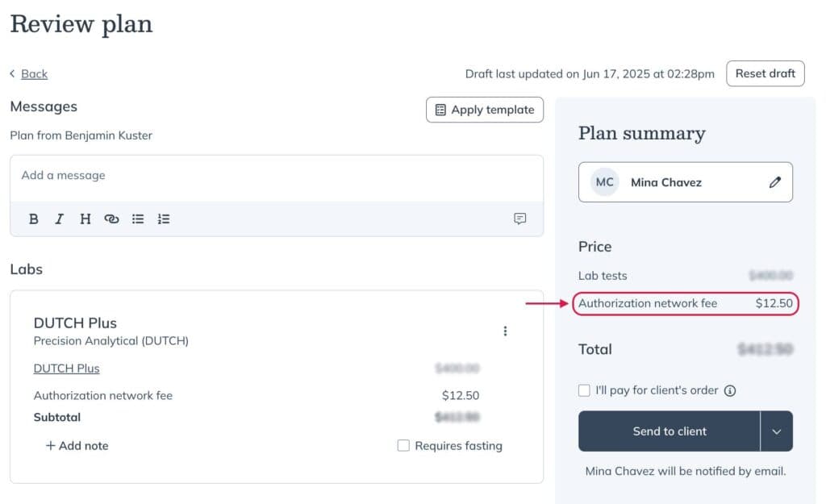Show info about paying for client's order
This screenshot has width=826, height=504.
click(x=730, y=391)
